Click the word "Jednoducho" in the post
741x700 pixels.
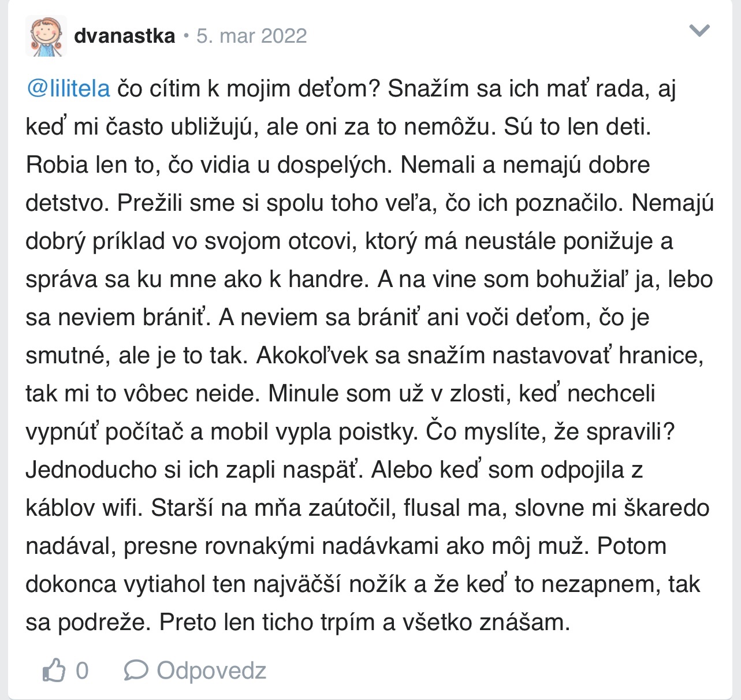92,470
